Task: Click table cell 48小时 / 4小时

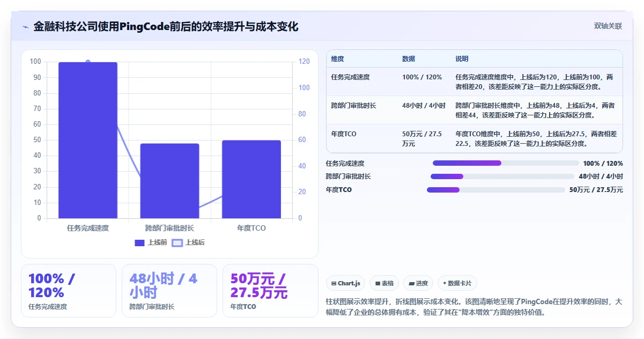Action: coord(424,106)
